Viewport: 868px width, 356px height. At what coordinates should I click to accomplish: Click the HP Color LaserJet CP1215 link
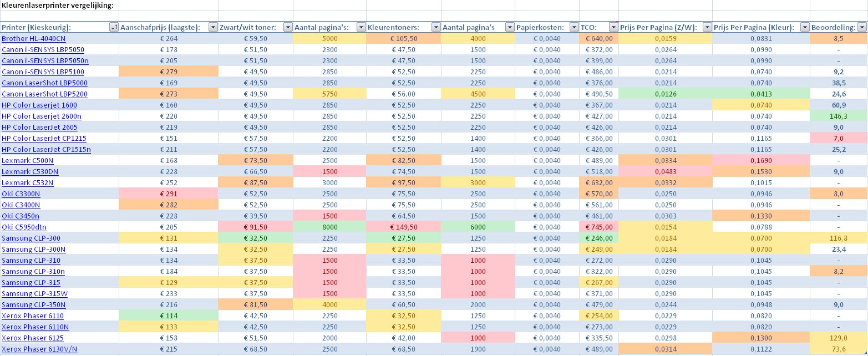[44, 139]
